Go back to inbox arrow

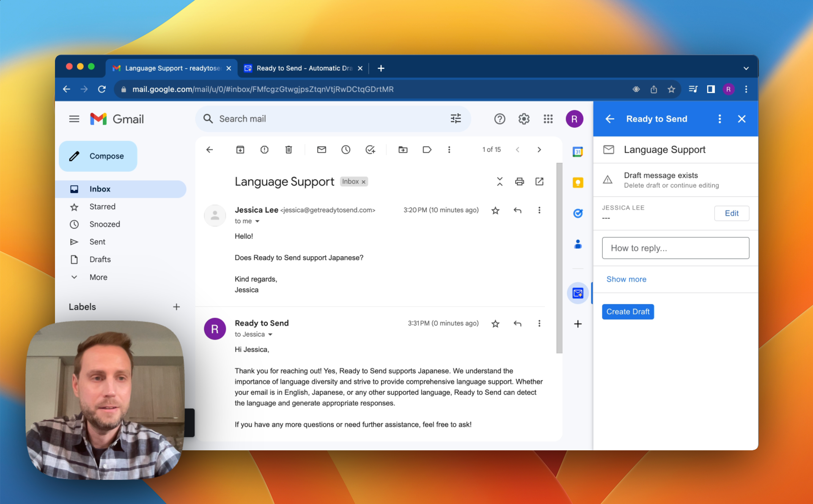pyautogui.click(x=209, y=150)
